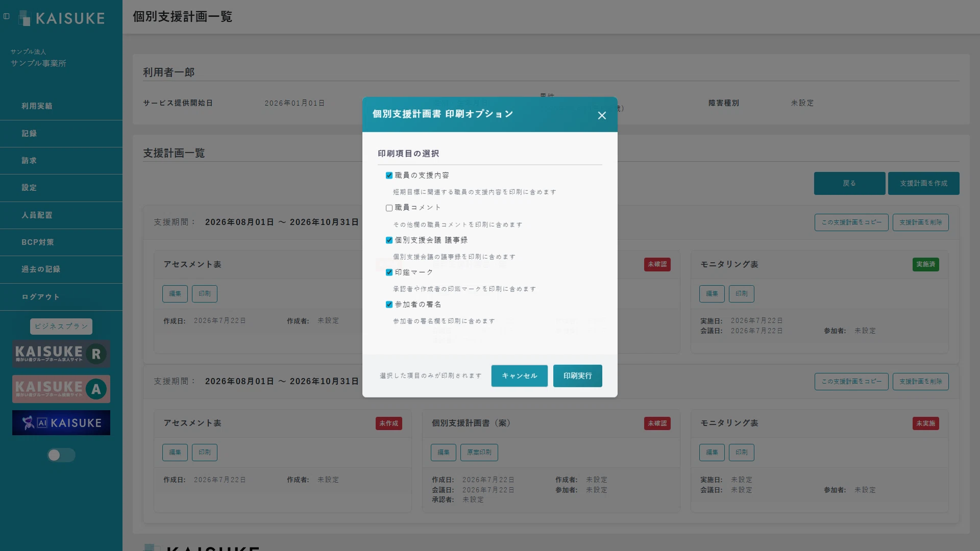Click the sidebar collapse icon beside KAISUKE logo
This screenshot has width=980, height=551.
(x=7, y=16)
